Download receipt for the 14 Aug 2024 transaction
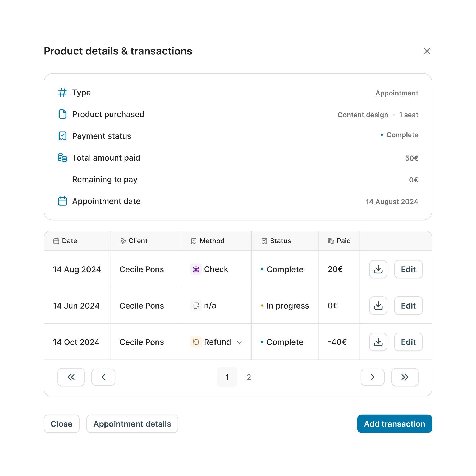476x476 pixels. coord(378,269)
